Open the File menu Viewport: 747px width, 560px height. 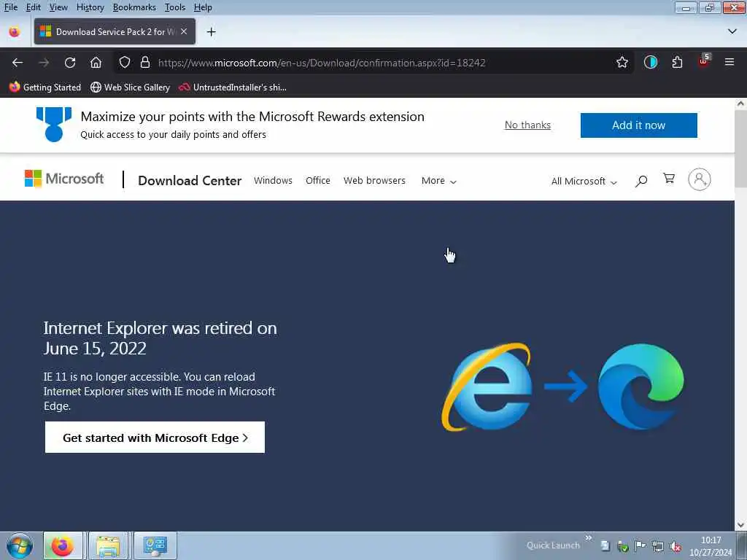click(x=10, y=7)
